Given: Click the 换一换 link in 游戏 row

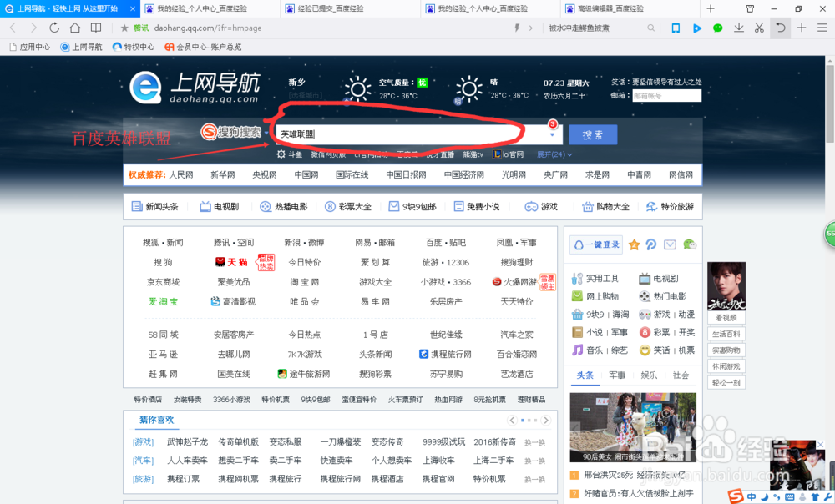Looking at the screenshot, I should pyautogui.click(x=534, y=442).
